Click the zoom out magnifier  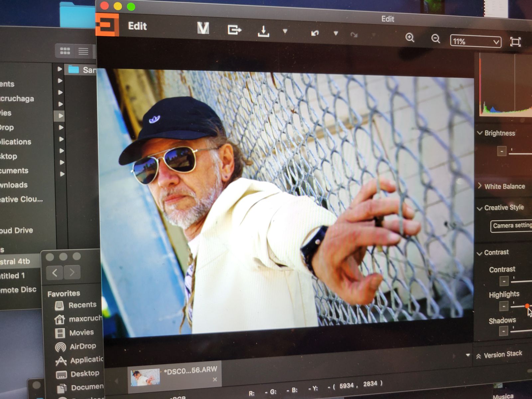(x=436, y=39)
